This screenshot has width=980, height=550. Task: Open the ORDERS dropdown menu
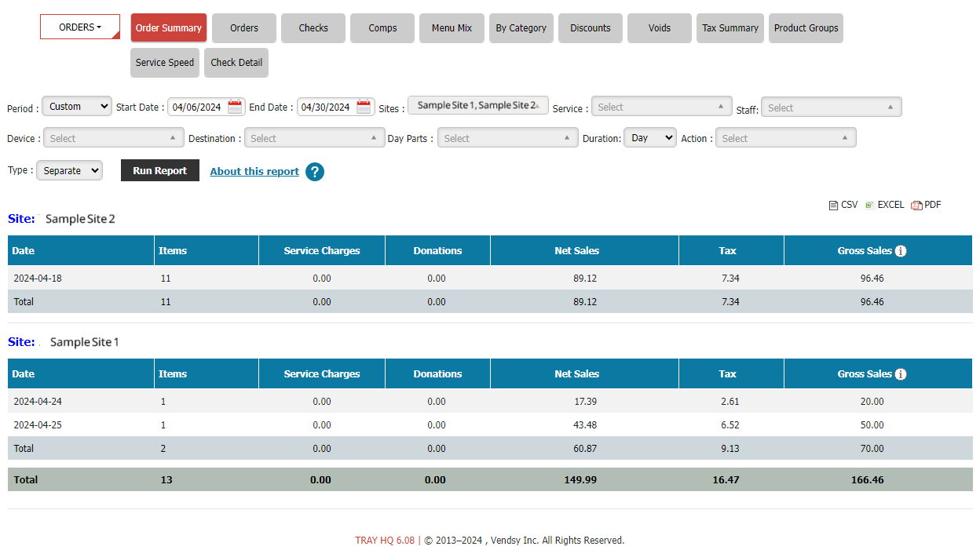(80, 27)
